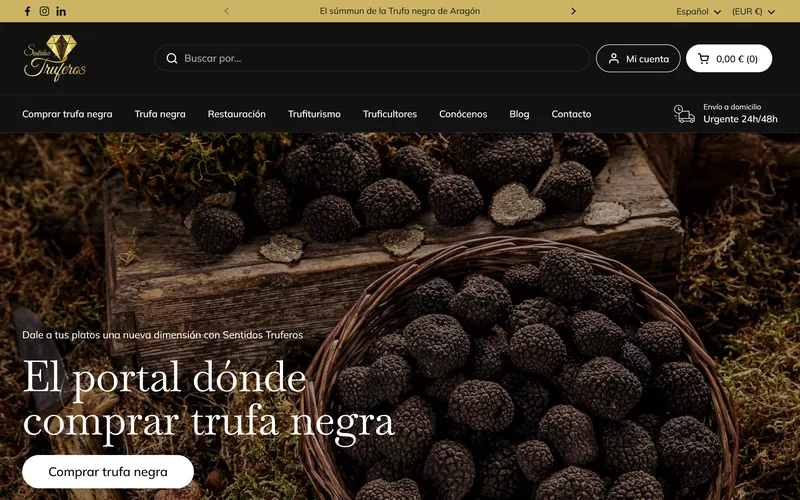Go to Conócenos menu item

[x=463, y=114]
